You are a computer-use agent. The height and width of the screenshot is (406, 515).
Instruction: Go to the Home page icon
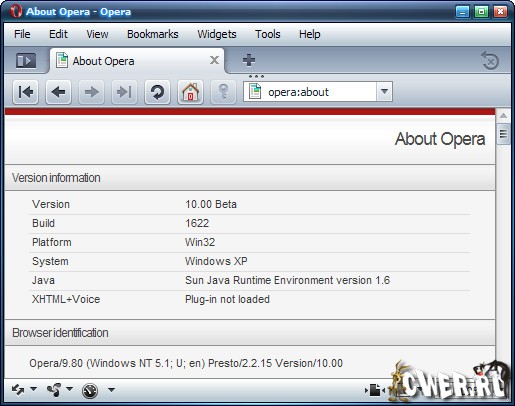click(190, 92)
